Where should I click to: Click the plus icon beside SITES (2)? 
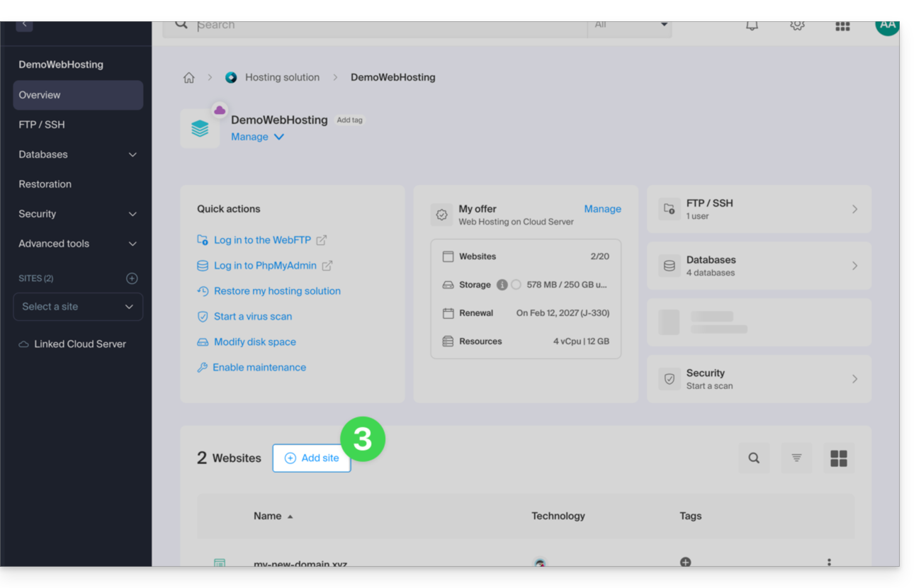click(x=132, y=278)
